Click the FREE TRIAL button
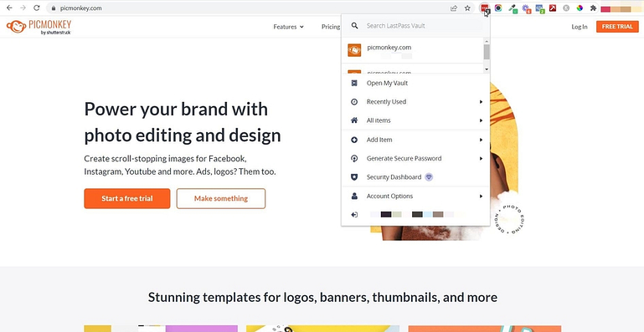 617,26
